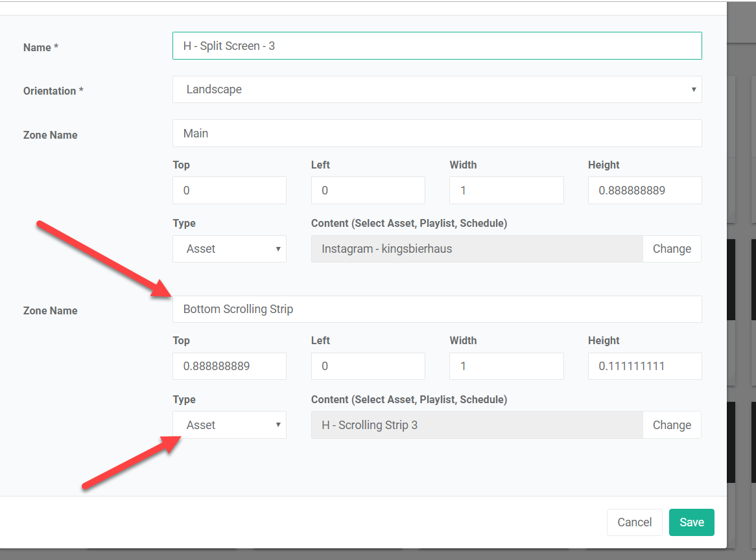Open the Orientation dropdown showing Landscape
The width and height of the screenshot is (756, 560).
pyautogui.click(x=436, y=89)
